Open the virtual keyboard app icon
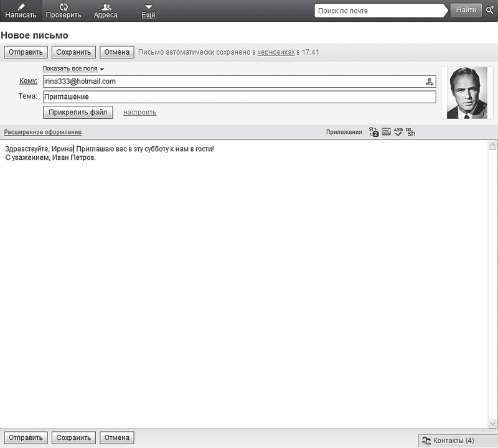The width and height of the screenshot is (498, 448). (x=387, y=132)
